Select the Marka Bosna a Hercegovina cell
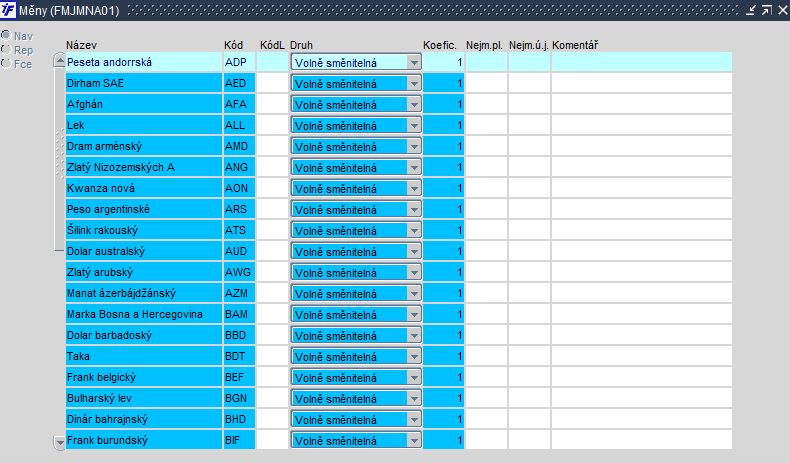 144,314
